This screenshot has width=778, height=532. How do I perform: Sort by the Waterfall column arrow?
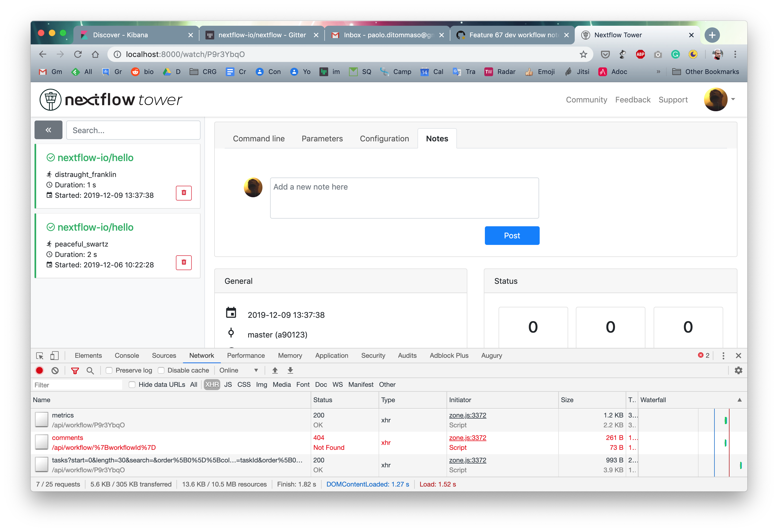point(739,400)
